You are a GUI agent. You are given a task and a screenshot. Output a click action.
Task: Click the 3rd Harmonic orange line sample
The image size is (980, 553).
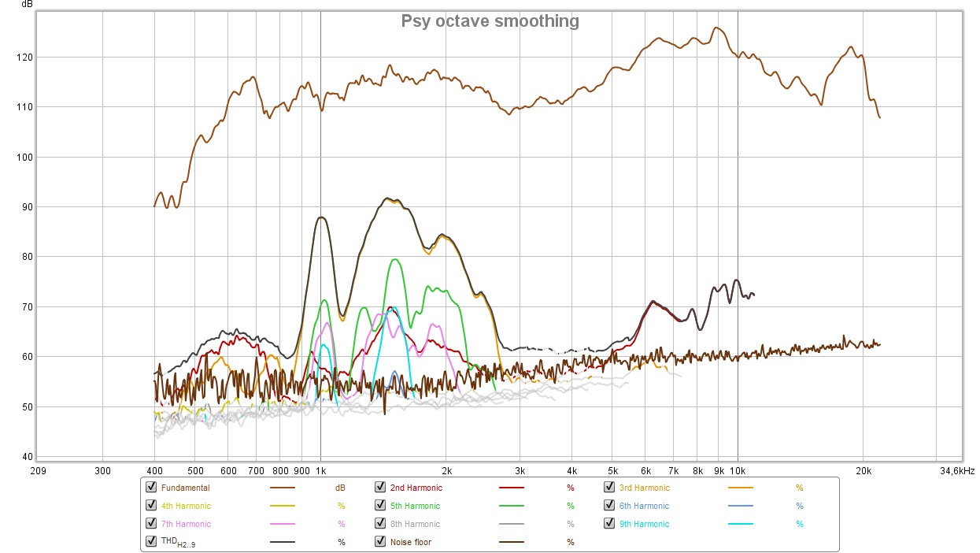click(741, 488)
